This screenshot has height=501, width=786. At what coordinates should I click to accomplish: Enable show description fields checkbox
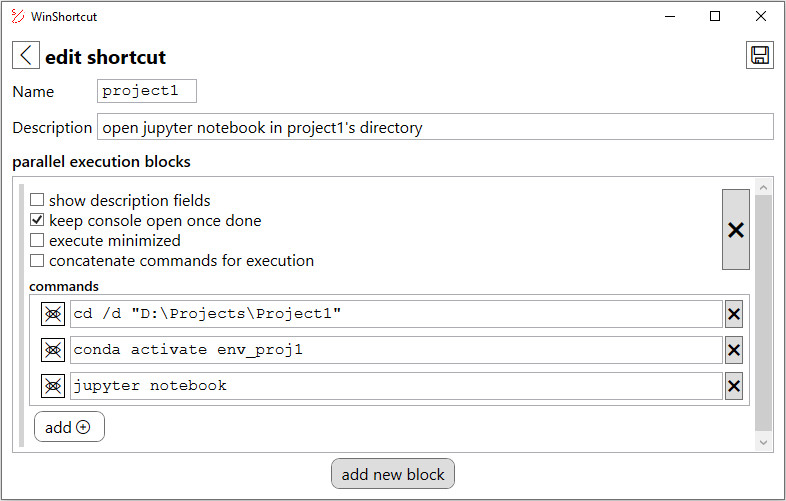[x=37, y=201]
